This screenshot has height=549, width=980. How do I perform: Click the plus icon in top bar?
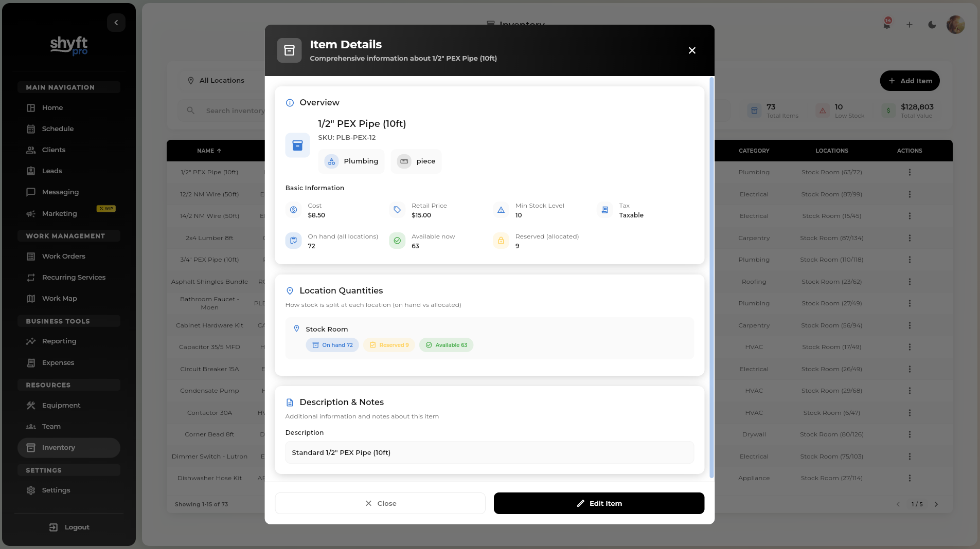909,25
